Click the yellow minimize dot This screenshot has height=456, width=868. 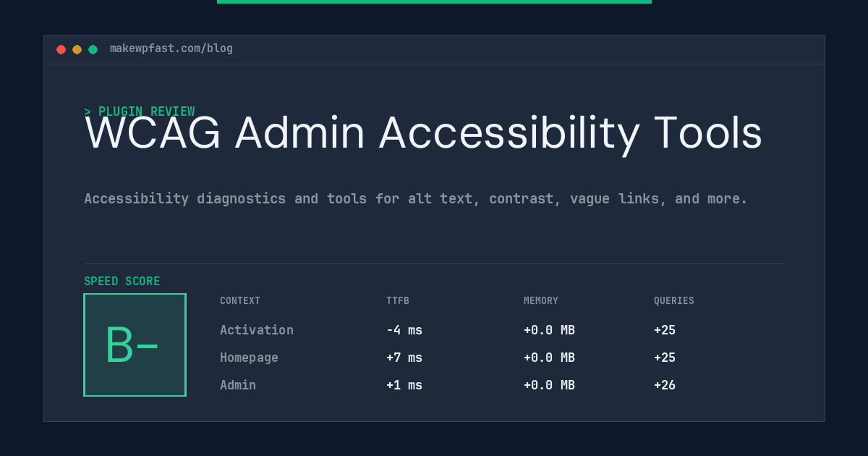tap(77, 49)
